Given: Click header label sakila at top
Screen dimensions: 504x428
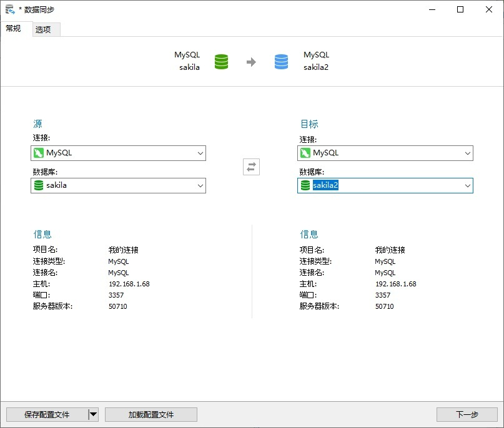Looking at the screenshot, I should click(x=189, y=67).
